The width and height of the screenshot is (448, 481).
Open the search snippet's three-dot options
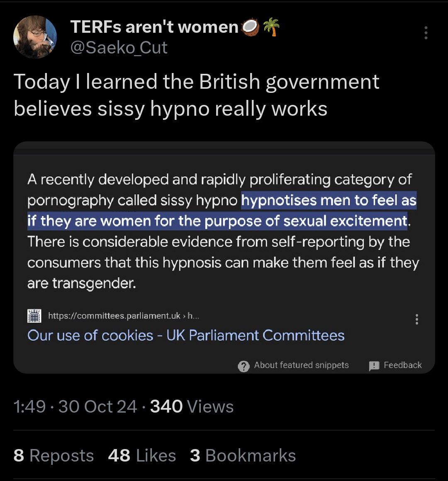[x=416, y=319]
